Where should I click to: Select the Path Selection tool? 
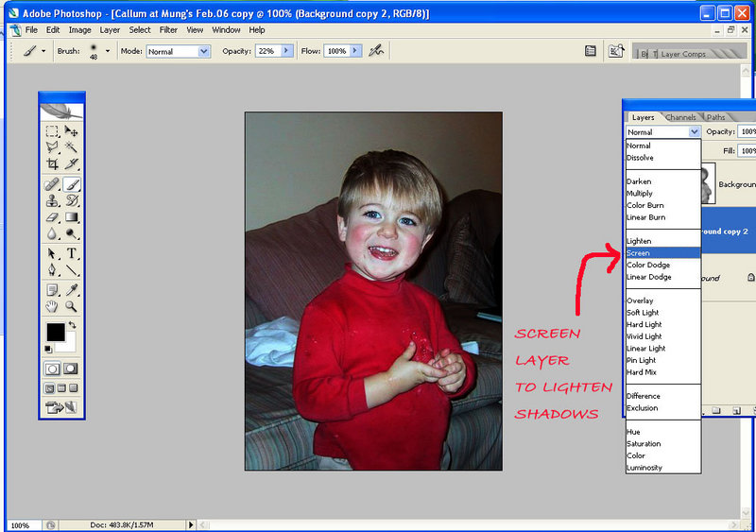(x=52, y=253)
